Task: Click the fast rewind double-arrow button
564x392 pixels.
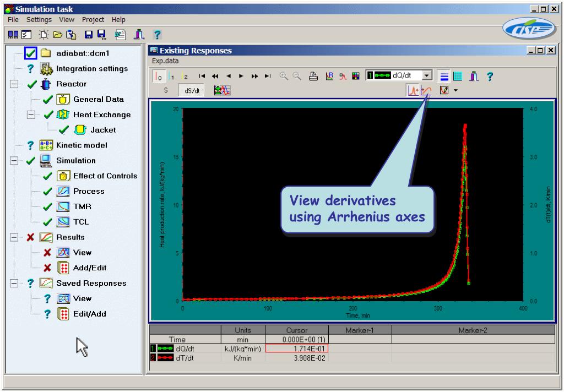Action: click(215, 76)
